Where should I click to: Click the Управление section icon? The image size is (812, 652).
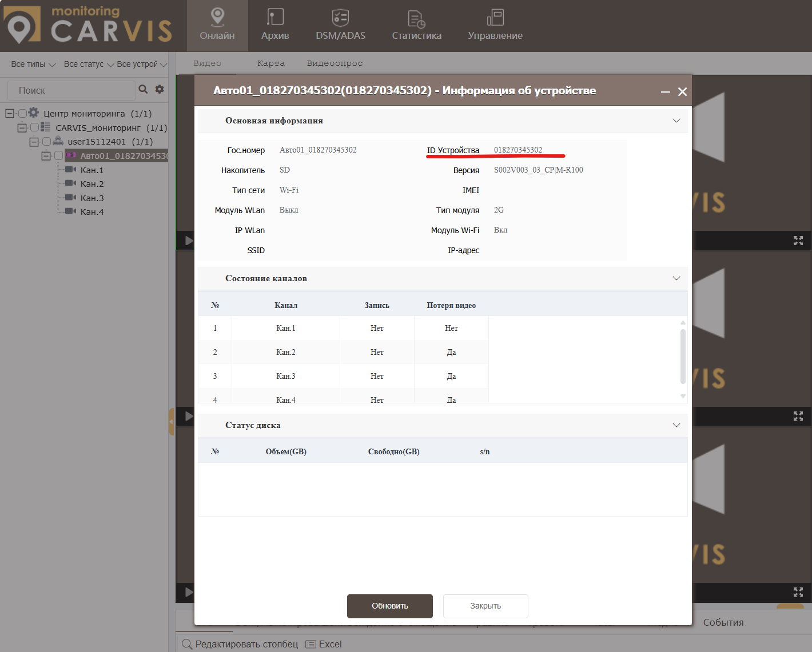point(495,18)
